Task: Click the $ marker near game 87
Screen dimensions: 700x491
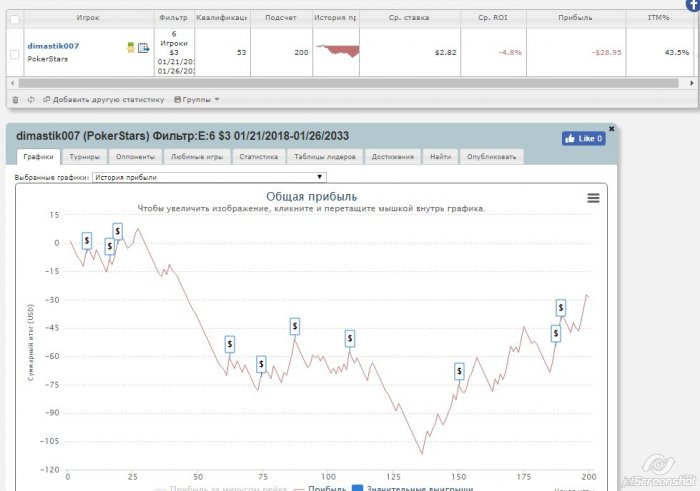Action: 295,326
